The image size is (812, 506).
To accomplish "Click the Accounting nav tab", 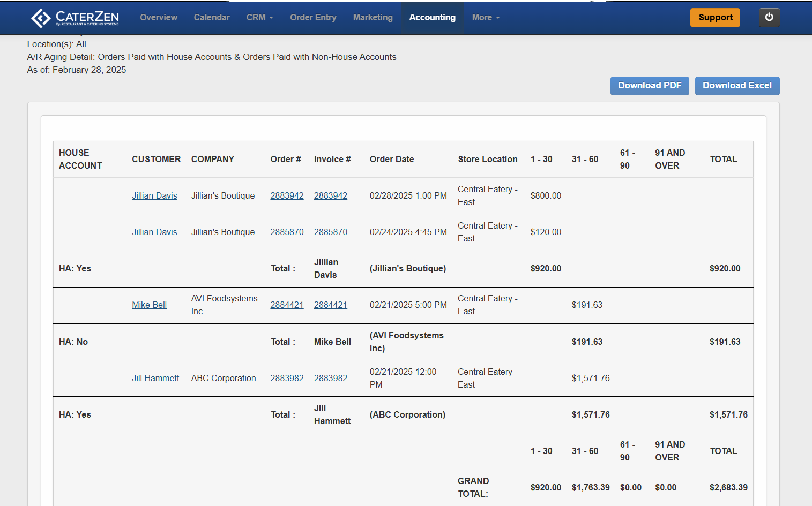I will [x=433, y=18].
